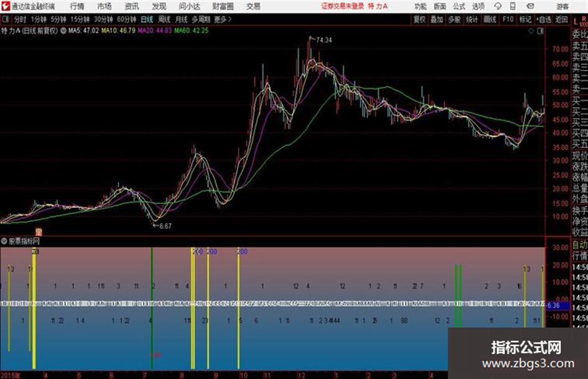Click the 证券交易未登录 login link
This screenshot has width=588, height=379.
[x=342, y=6]
